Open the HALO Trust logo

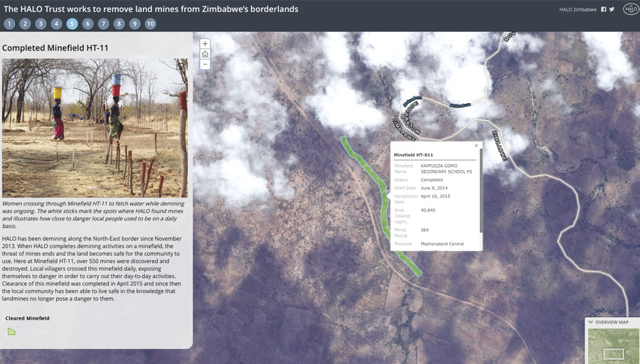pos(631,9)
